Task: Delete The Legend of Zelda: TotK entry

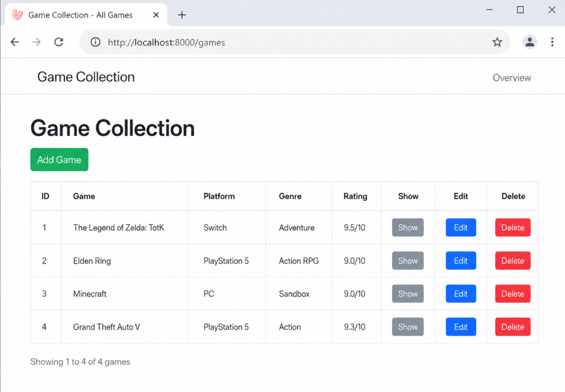Action: point(513,227)
